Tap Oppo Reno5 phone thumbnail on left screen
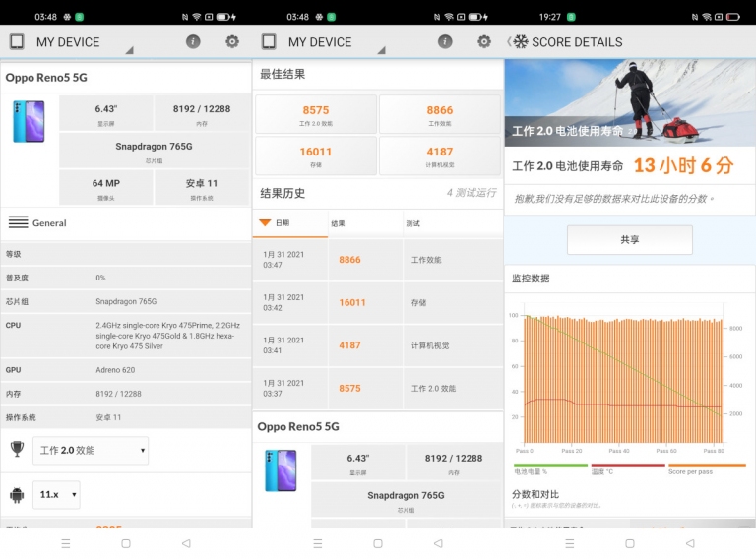This screenshot has height=559, width=756. point(29,121)
